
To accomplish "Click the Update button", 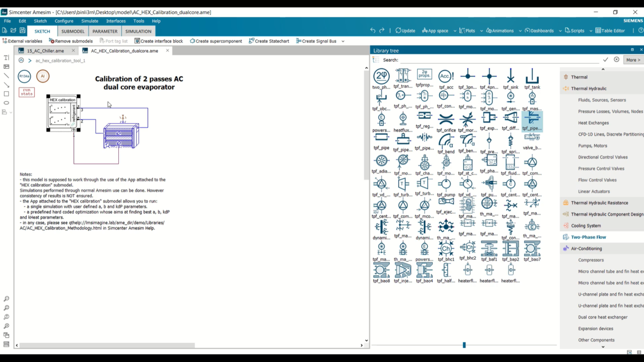I will pyautogui.click(x=405, y=31).
